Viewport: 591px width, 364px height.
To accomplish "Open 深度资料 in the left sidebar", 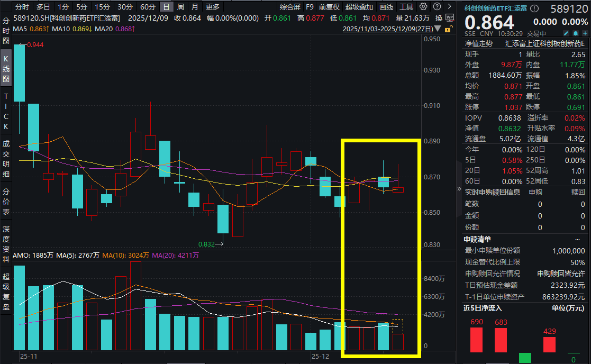I will coord(6,244).
